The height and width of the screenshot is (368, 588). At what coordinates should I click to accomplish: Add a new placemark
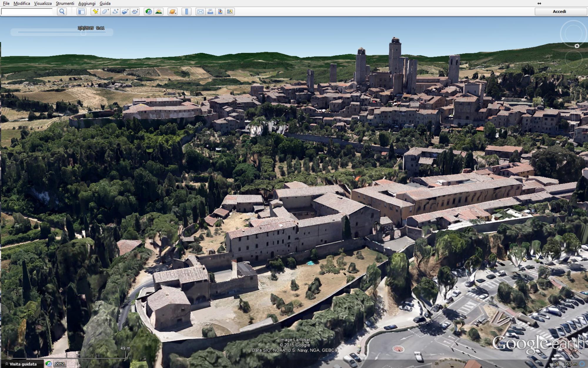[x=95, y=11]
